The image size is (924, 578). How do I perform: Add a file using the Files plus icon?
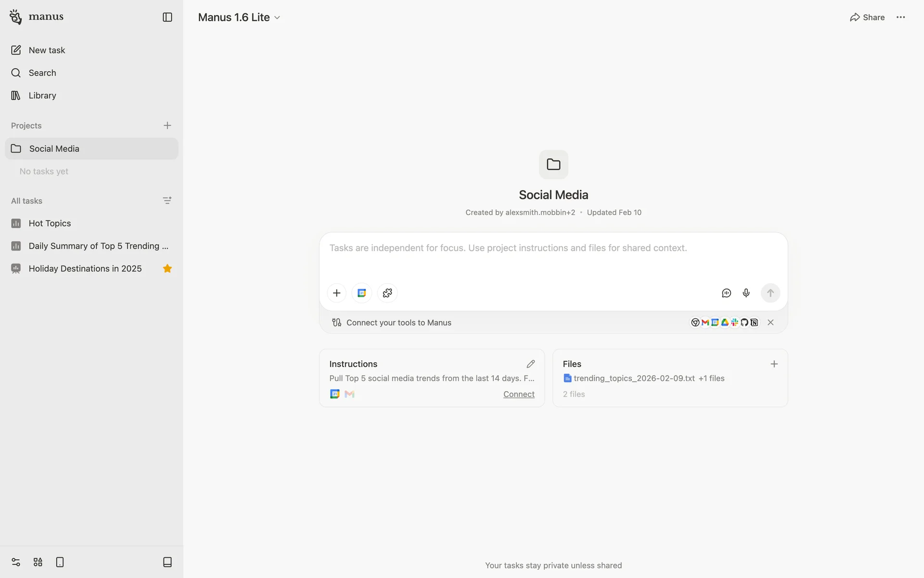click(774, 364)
